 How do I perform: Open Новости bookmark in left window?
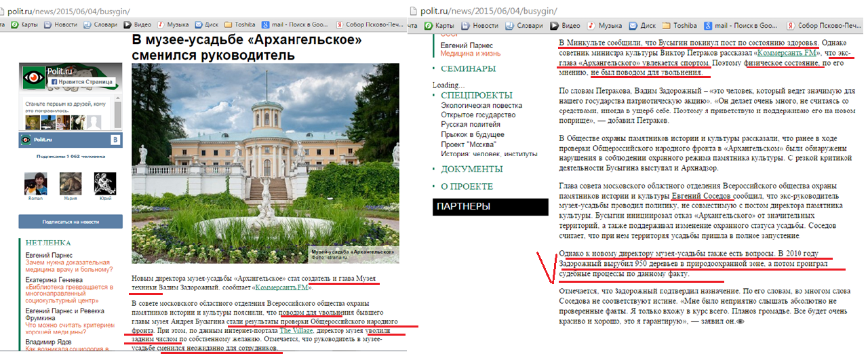pos(59,25)
